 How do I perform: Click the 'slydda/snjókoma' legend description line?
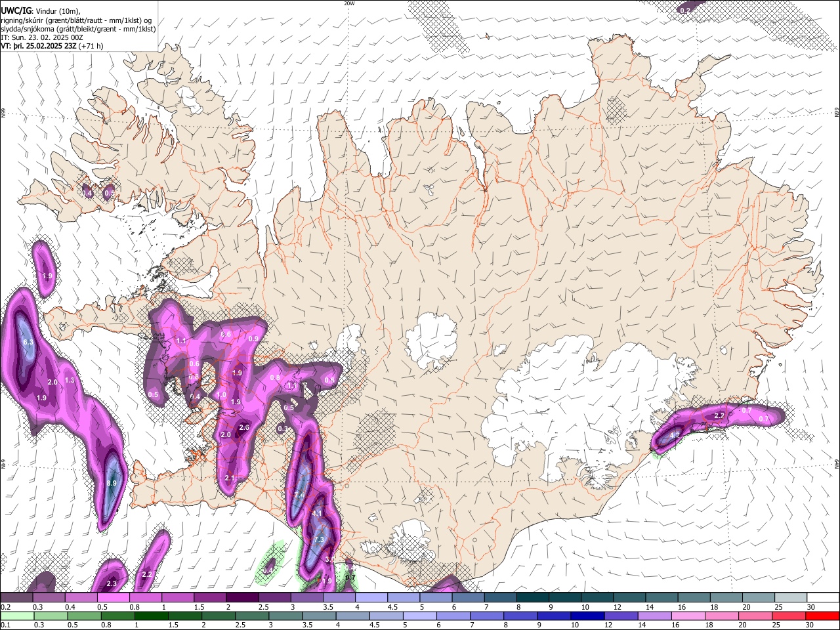[78, 29]
